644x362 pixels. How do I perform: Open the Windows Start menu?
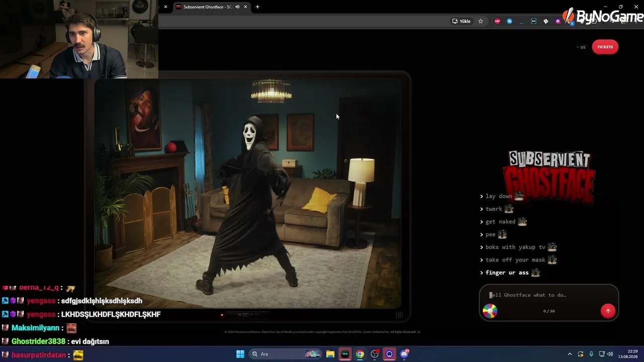click(x=240, y=354)
